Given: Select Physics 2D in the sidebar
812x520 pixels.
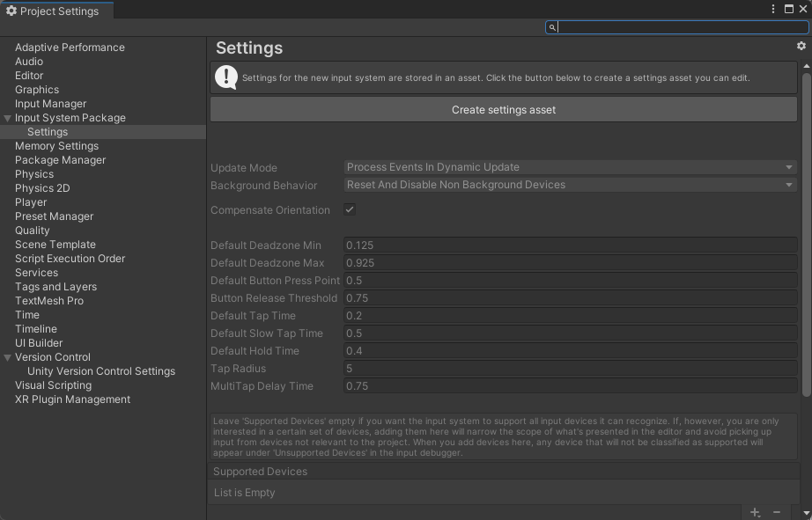Looking at the screenshot, I should (42, 187).
